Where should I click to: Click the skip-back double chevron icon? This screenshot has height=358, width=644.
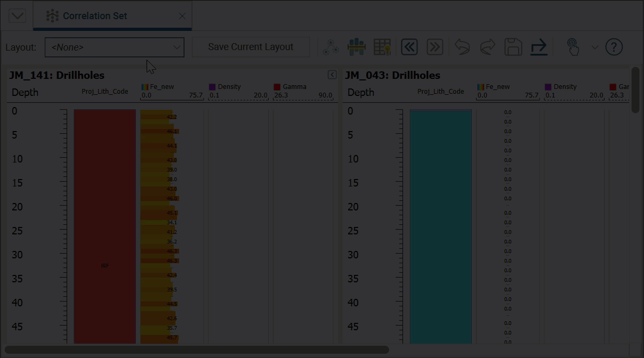(409, 47)
